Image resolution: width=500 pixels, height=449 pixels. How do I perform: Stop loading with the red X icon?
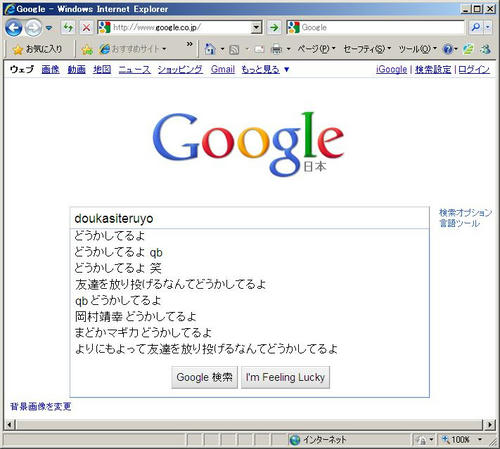pos(86,27)
